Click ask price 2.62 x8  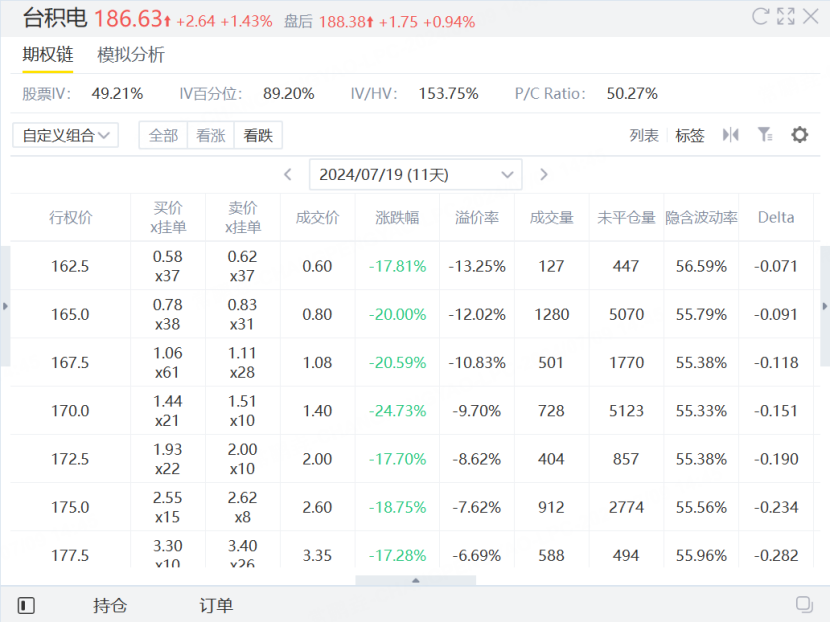pos(242,507)
